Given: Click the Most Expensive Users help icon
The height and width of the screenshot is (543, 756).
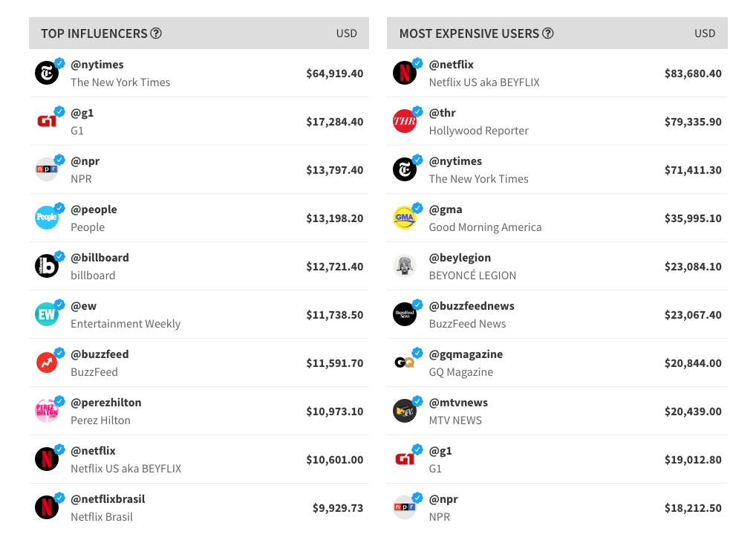Looking at the screenshot, I should click(x=548, y=33).
